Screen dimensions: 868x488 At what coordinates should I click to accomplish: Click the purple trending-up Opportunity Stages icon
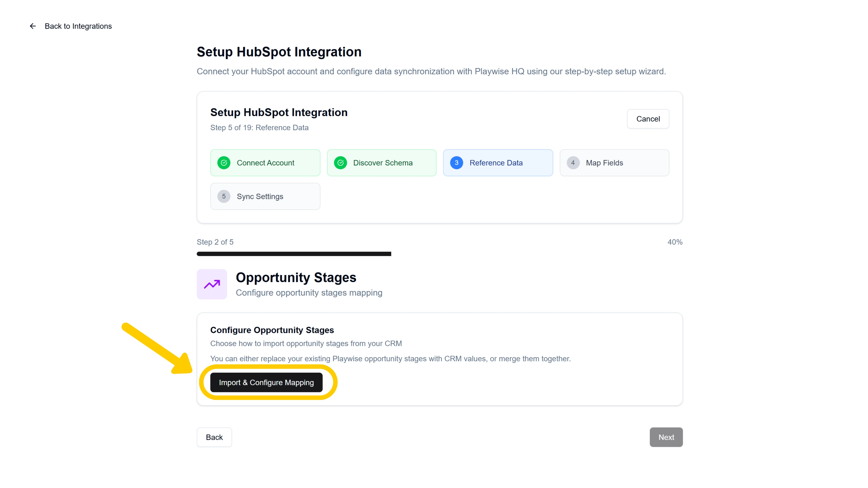click(212, 284)
